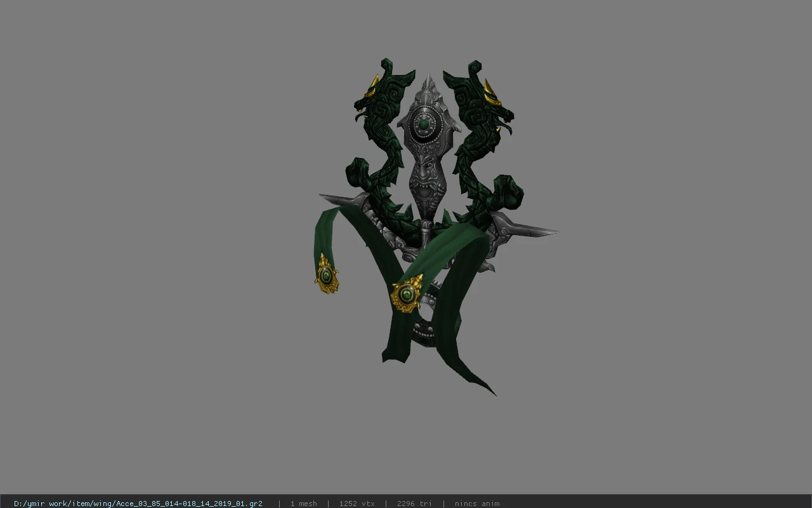Click the "1252 vtx" vertex count

(357, 504)
